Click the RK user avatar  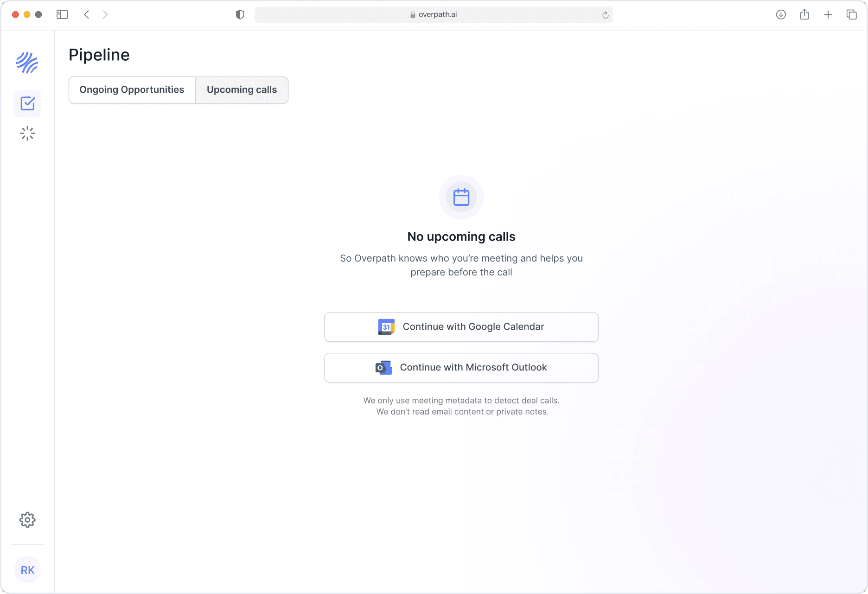coord(27,570)
